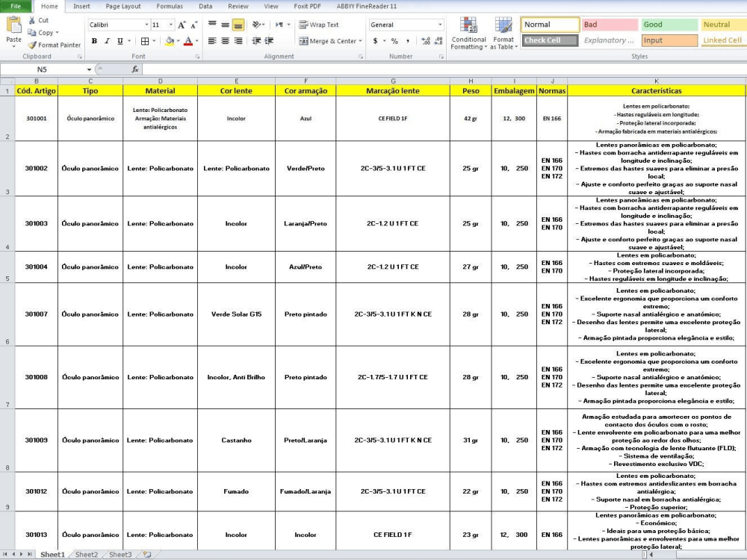Click the Insert Function fx icon

tap(134, 69)
